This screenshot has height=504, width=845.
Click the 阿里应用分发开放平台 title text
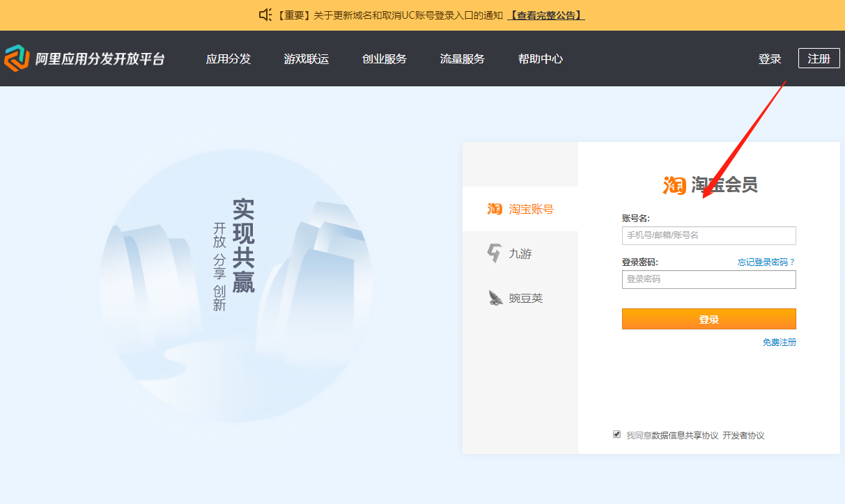[100, 59]
